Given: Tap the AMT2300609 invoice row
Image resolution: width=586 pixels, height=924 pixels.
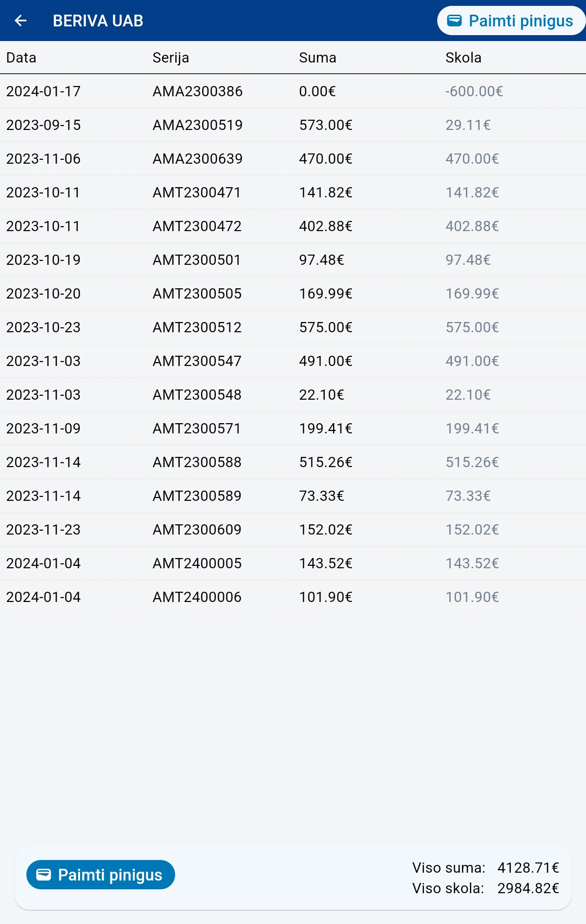Looking at the screenshot, I should [x=293, y=530].
